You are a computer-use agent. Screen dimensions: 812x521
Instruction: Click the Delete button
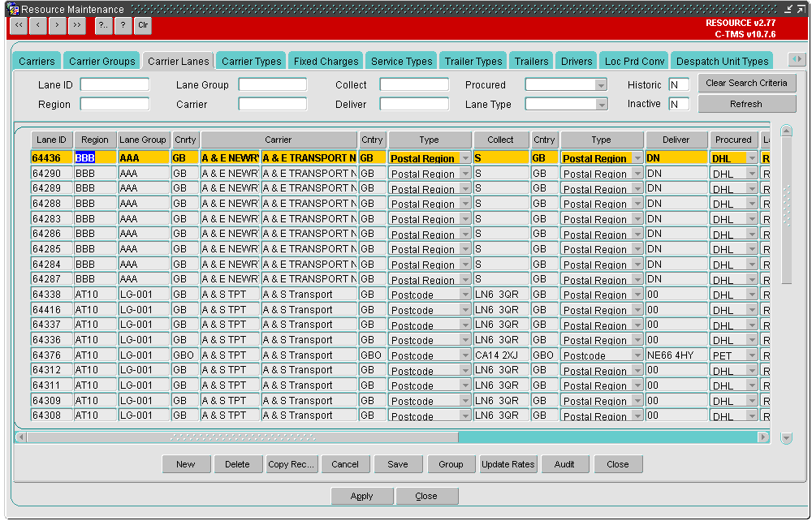(237, 464)
